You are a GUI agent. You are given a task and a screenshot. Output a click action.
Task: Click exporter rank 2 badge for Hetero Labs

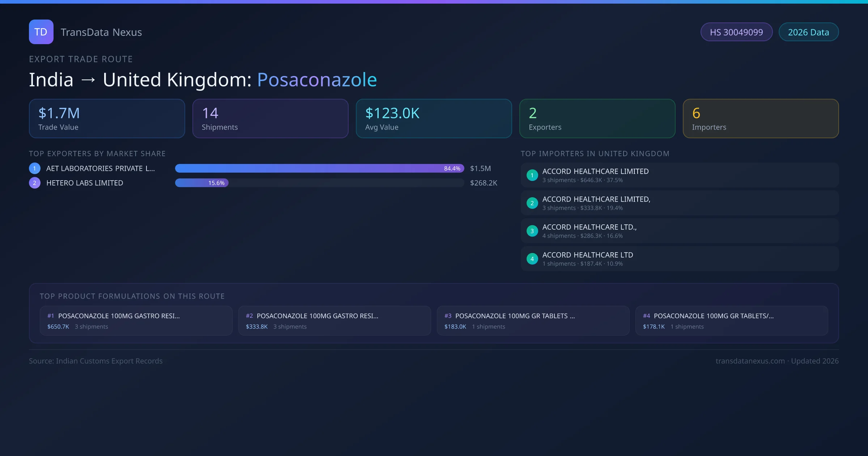pos(35,183)
